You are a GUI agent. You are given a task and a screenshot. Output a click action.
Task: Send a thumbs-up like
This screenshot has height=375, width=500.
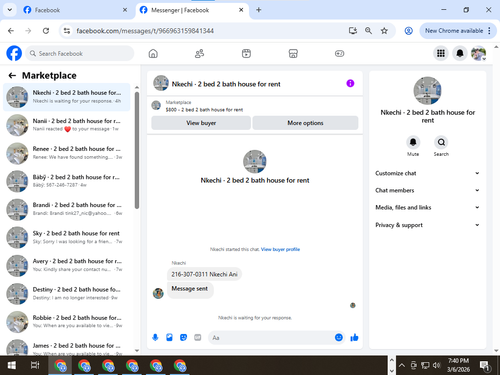[354, 338]
